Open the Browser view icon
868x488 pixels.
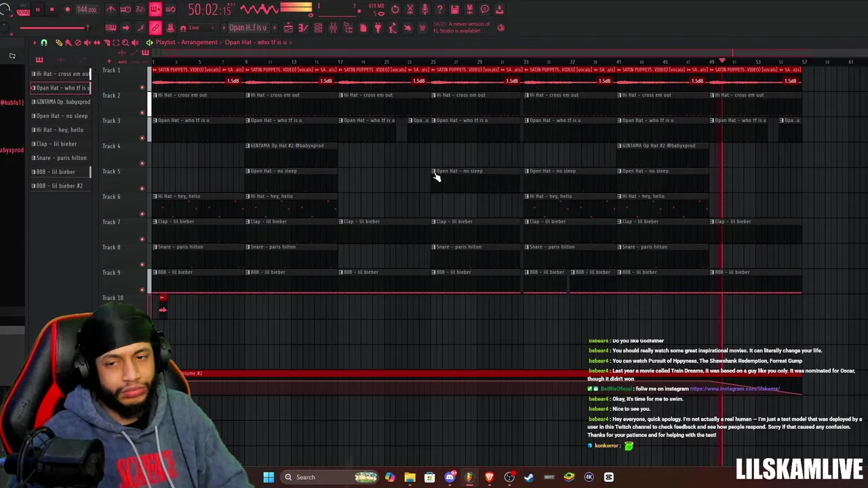(x=348, y=28)
